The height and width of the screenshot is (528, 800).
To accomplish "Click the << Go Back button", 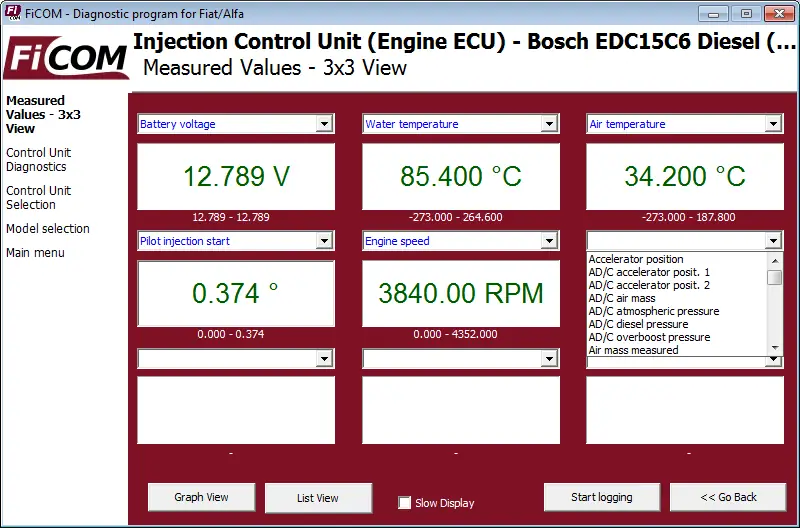I will tap(728, 497).
